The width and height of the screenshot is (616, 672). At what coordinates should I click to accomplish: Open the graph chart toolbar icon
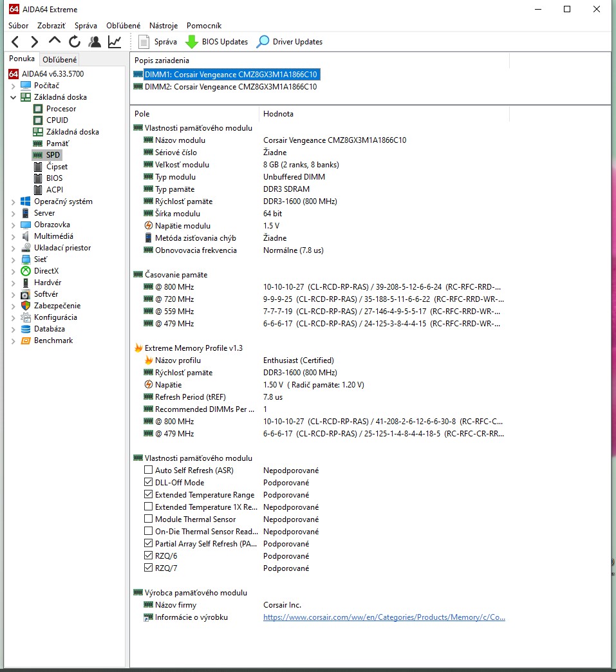click(x=115, y=42)
